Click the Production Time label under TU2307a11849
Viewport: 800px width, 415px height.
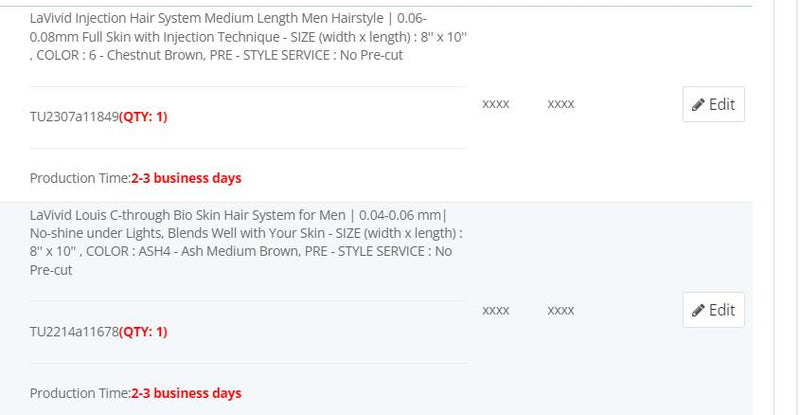[x=80, y=178]
